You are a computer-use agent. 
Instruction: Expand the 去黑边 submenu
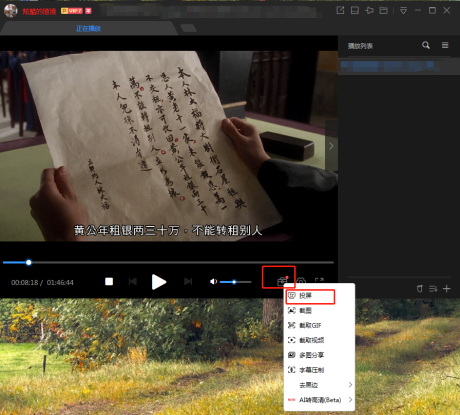pyautogui.click(x=319, y=385)
